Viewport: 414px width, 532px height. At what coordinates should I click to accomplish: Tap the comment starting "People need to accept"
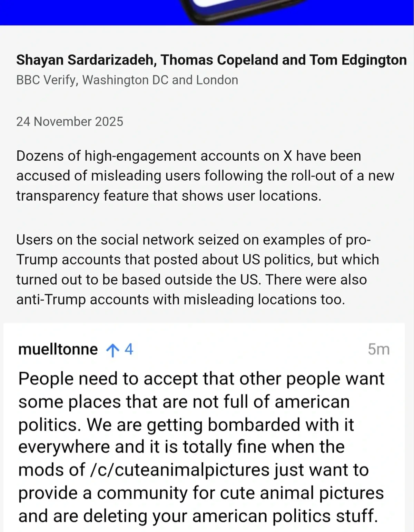(x=201, y=447)
